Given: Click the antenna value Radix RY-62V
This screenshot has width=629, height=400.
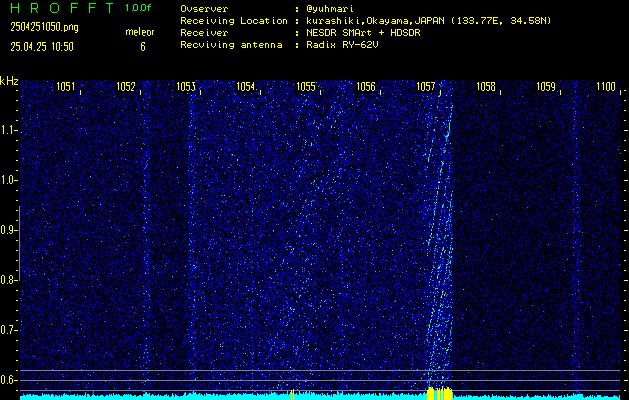Looking at the screenshot, I should 342,45.
